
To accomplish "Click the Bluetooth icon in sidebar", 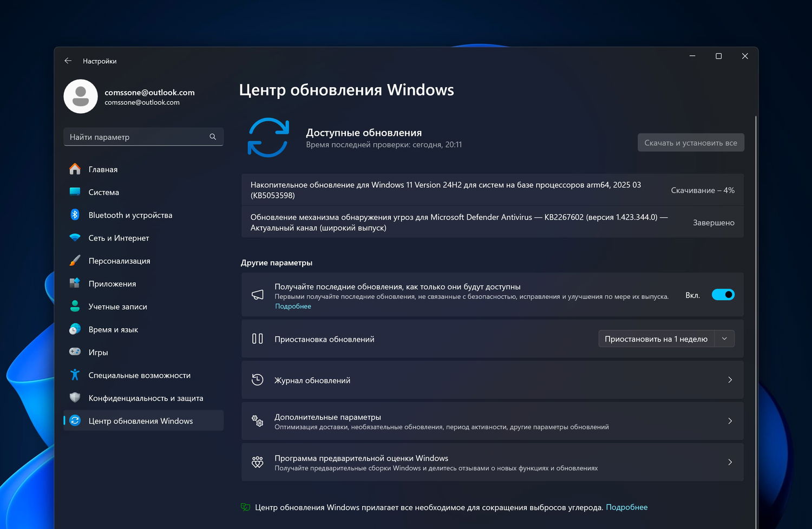I will tap(75, 215).
